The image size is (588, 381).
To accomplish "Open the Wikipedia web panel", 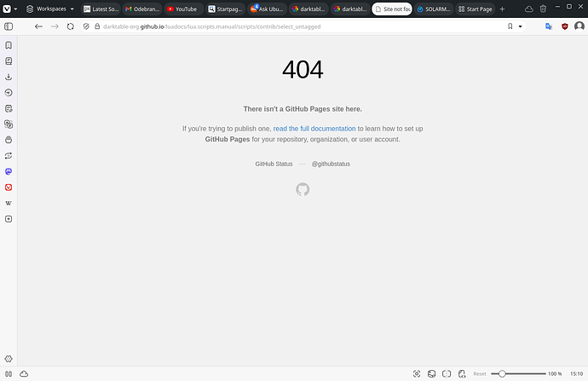I will pos(9,203).
